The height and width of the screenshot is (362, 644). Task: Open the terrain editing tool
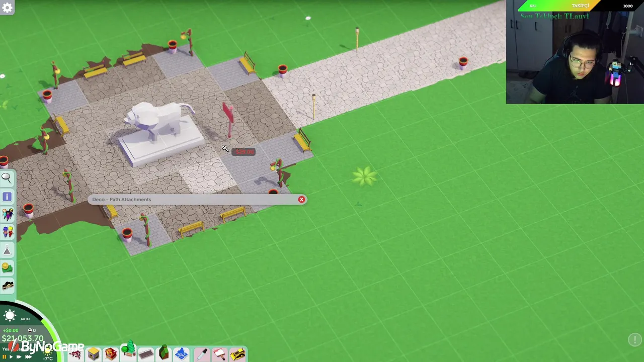164,353
